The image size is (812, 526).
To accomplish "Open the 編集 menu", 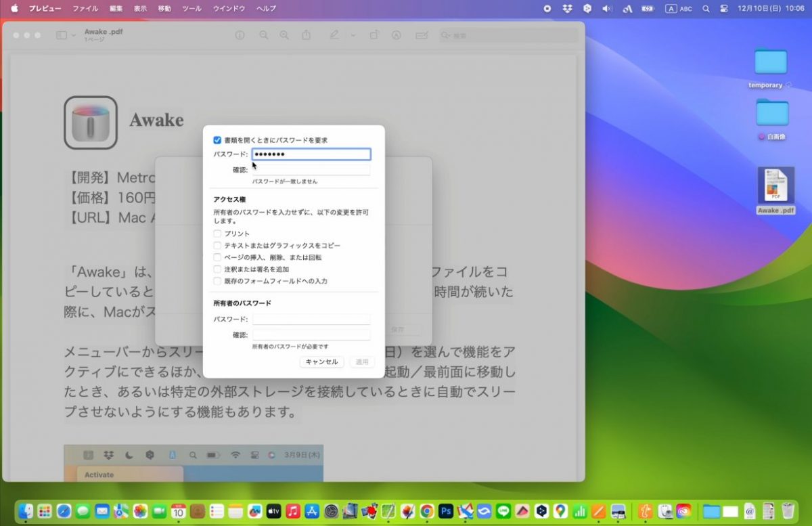I will pos(116,8).
